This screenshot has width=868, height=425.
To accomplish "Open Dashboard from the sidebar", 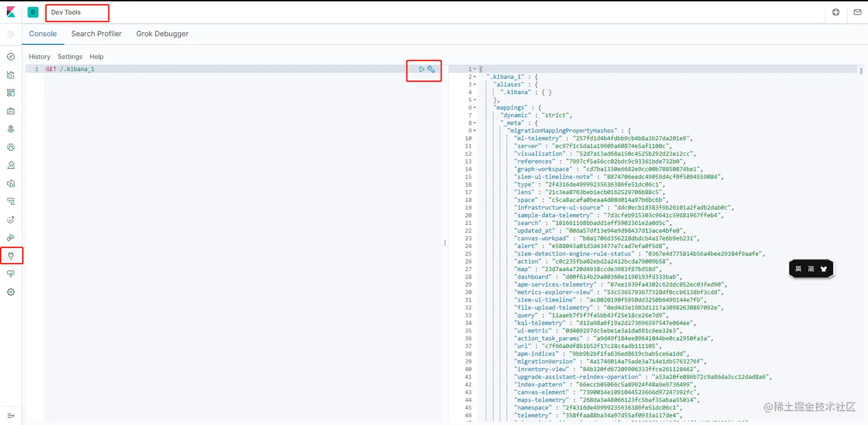I will pyautogui.click(x=10, y=92).
